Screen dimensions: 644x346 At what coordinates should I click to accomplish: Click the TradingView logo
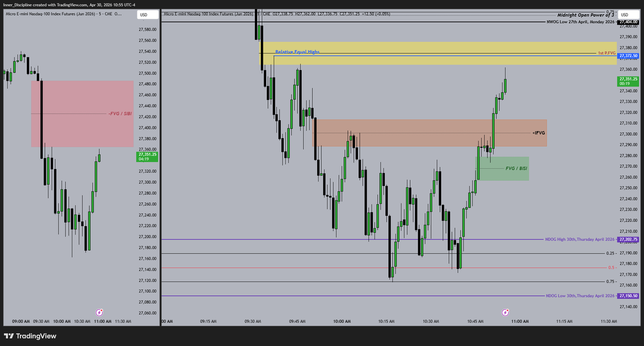pyautogui.click(x=30, y=336)
